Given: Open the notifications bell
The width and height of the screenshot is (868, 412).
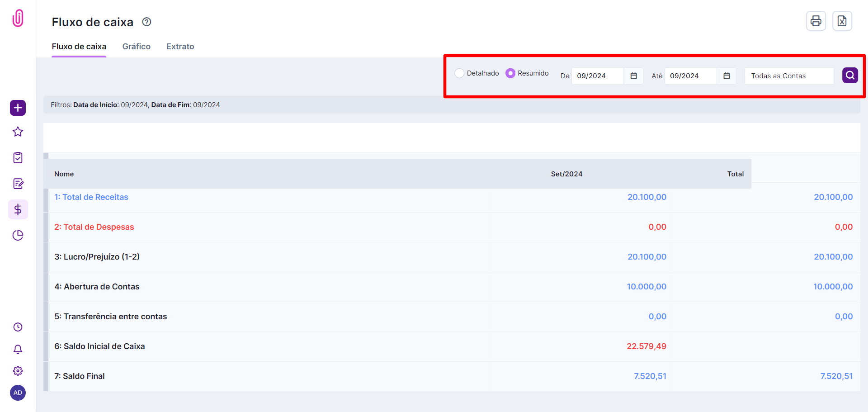Looking at the screenshot, I should [18, 349].
